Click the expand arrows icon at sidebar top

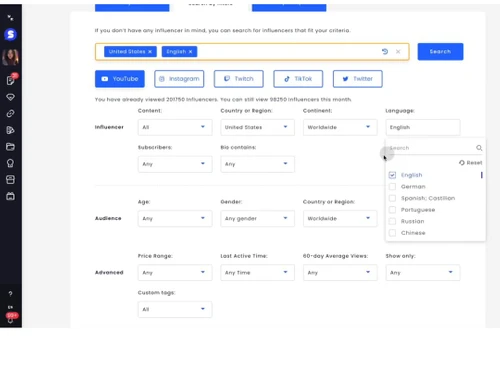[10, 18]
